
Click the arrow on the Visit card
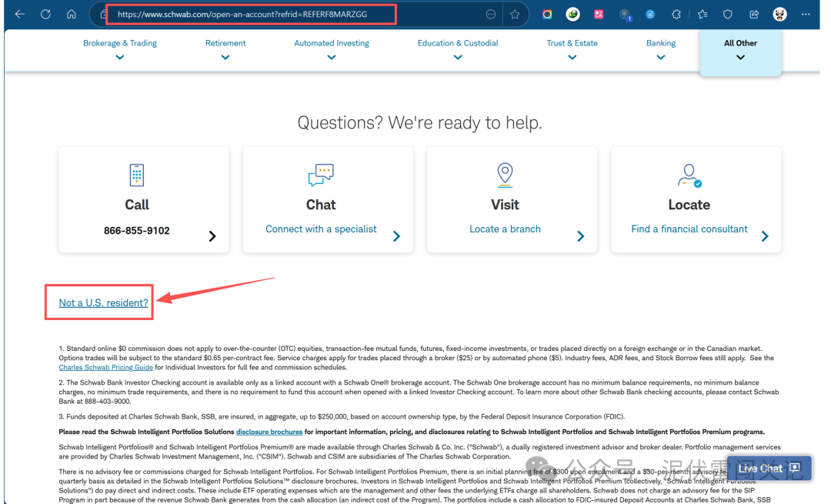pyautogui.click(x=581, y=236)
